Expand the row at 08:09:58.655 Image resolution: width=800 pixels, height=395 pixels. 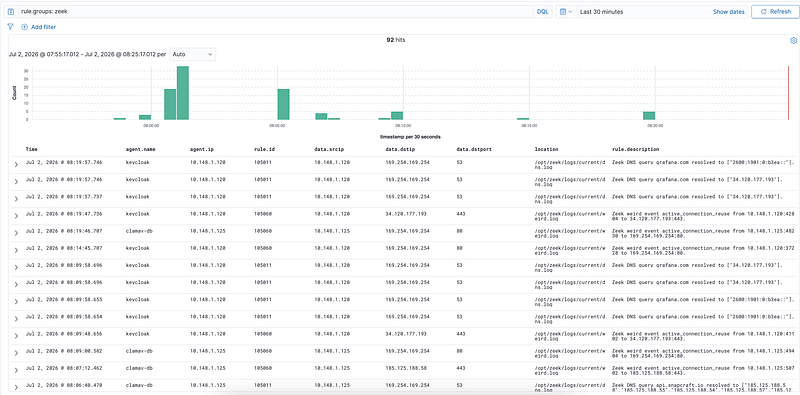click(16, 302)
